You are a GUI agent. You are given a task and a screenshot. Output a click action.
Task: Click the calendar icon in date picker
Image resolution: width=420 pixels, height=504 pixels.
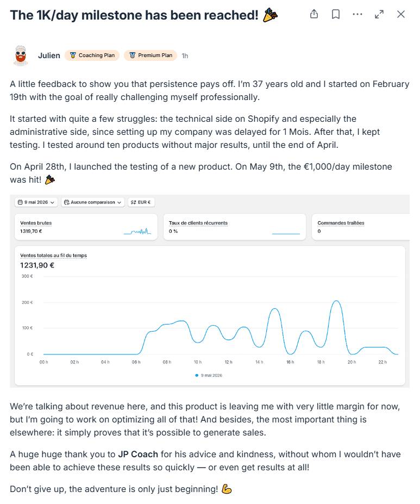20,202
